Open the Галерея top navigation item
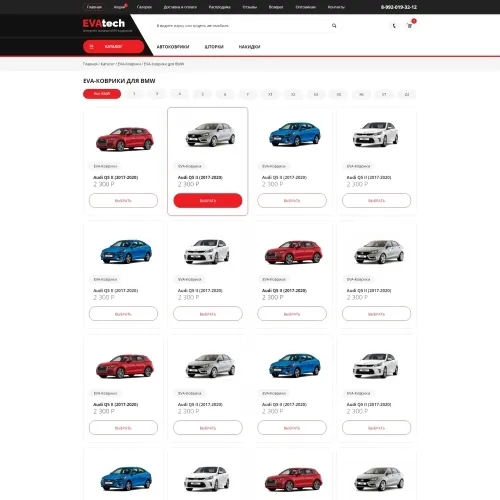500x500 pixels. (144, 7)
